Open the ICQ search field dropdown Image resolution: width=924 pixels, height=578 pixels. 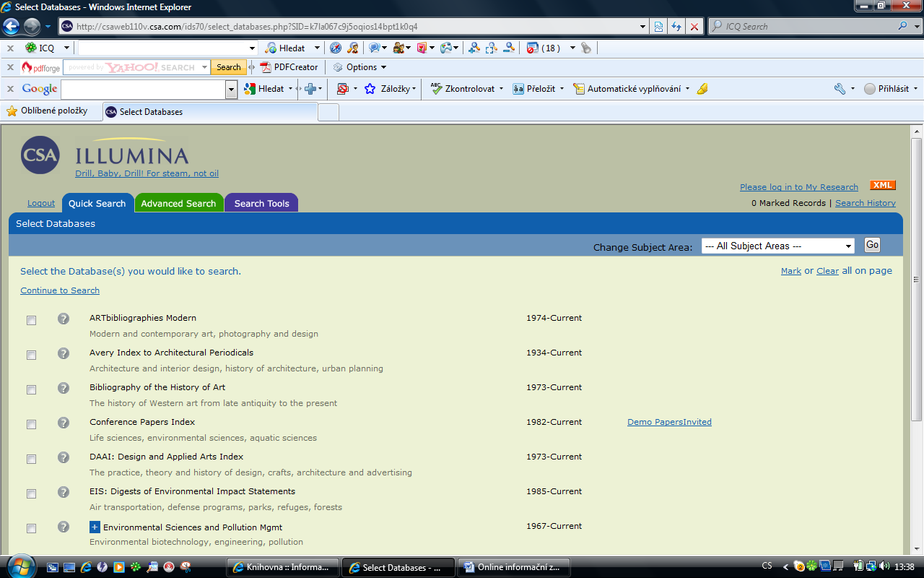[252, 48]
